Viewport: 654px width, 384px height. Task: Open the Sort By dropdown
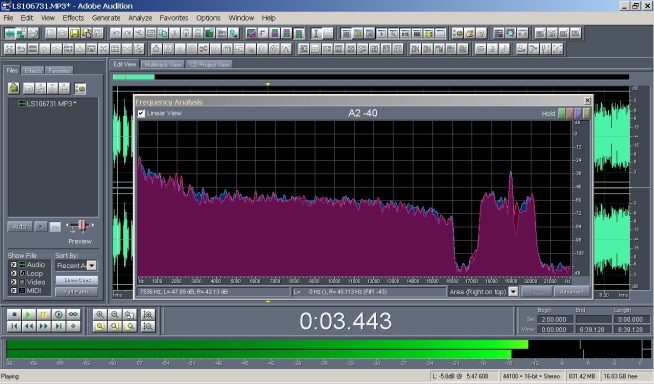92,265
